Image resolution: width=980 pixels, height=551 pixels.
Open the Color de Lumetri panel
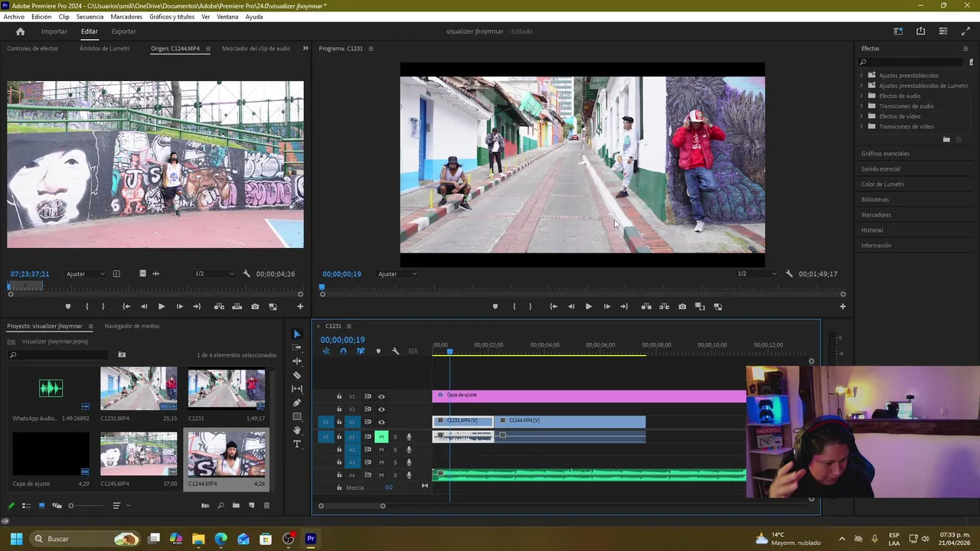[882, 184]
